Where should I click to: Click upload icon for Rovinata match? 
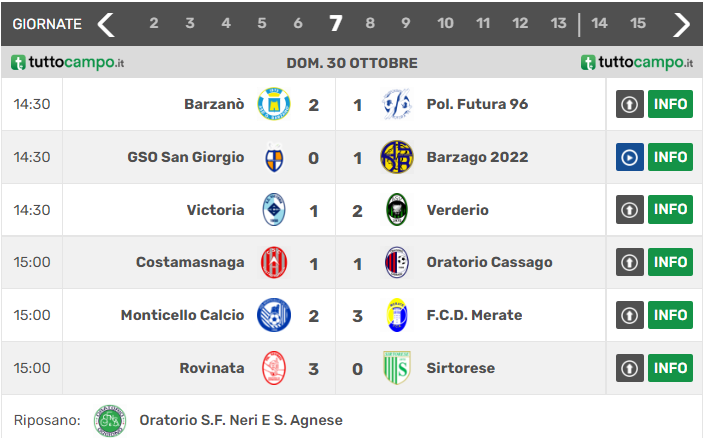click(x=629, y=368)
